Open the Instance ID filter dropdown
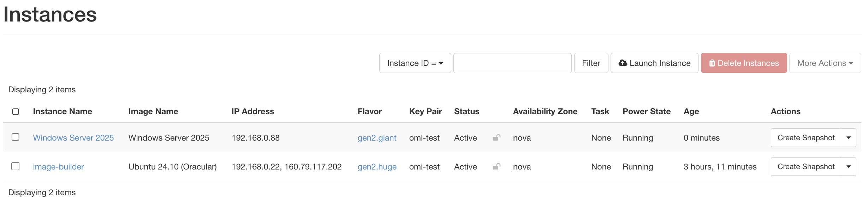The height and width of the screenshot is (222, 868). click(x=415, y=63)
